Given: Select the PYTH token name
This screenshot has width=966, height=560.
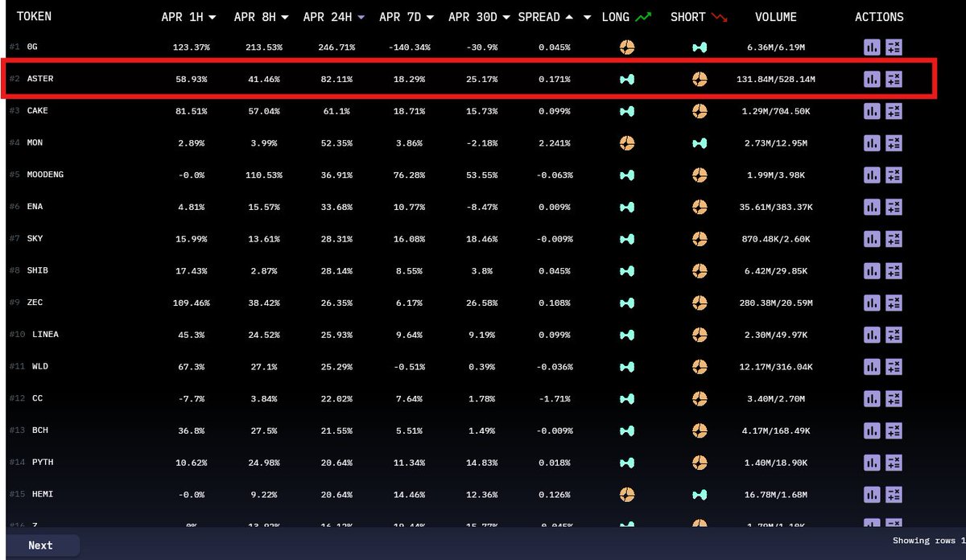Looking at the screenshot, I should 43,463.
